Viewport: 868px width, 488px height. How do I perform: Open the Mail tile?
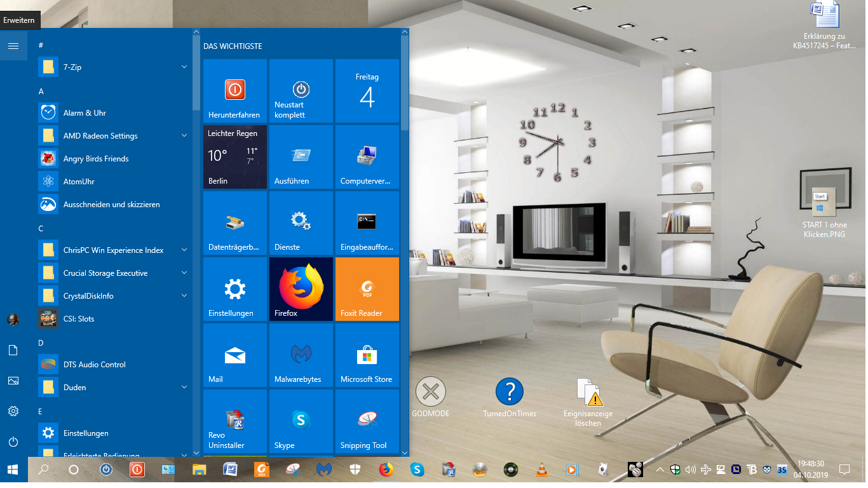click(x=235, y=355)
